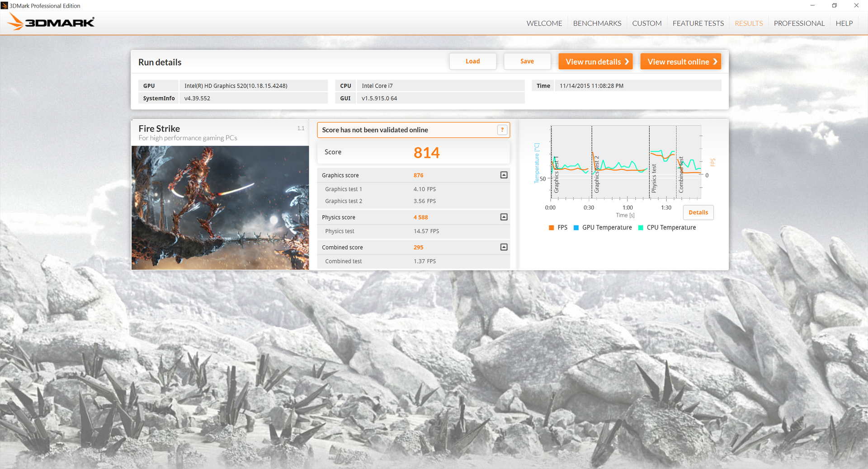Click the 4.10 FPS result value
The height and width of the screenshot is (469, 868).
point(425,189)
